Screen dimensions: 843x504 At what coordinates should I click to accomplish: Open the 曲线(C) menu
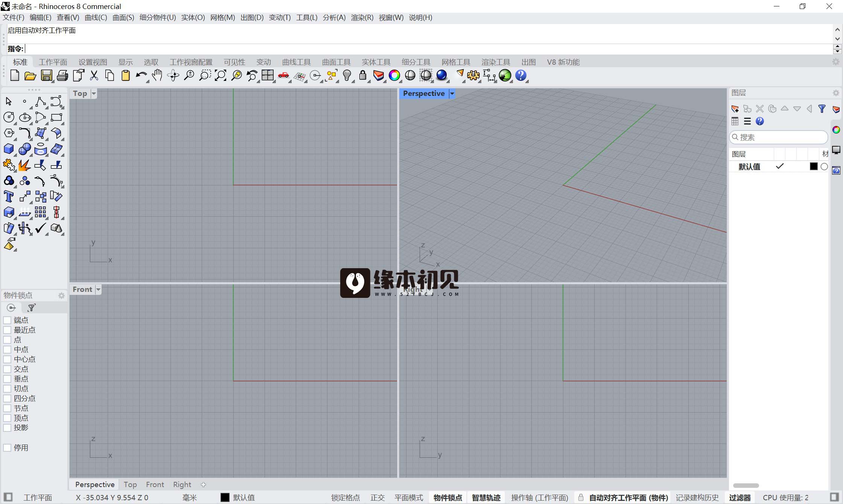coord(96,18)
